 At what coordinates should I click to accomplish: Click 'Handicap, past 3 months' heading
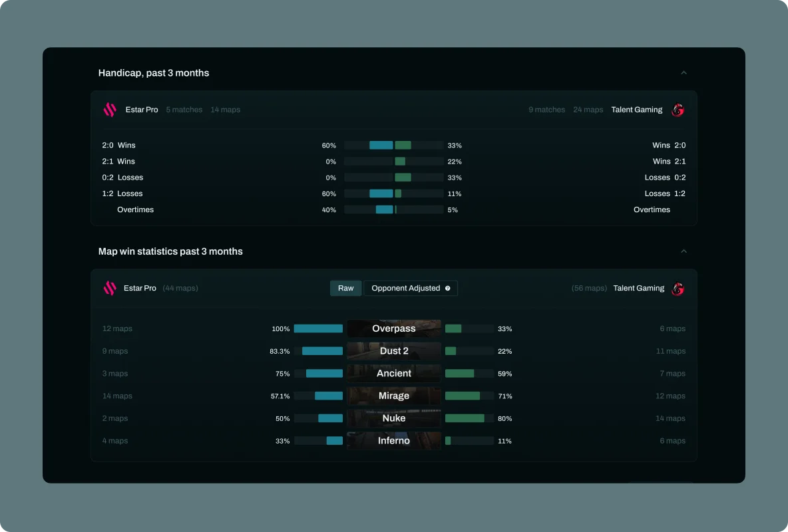[x=154, y=73]
